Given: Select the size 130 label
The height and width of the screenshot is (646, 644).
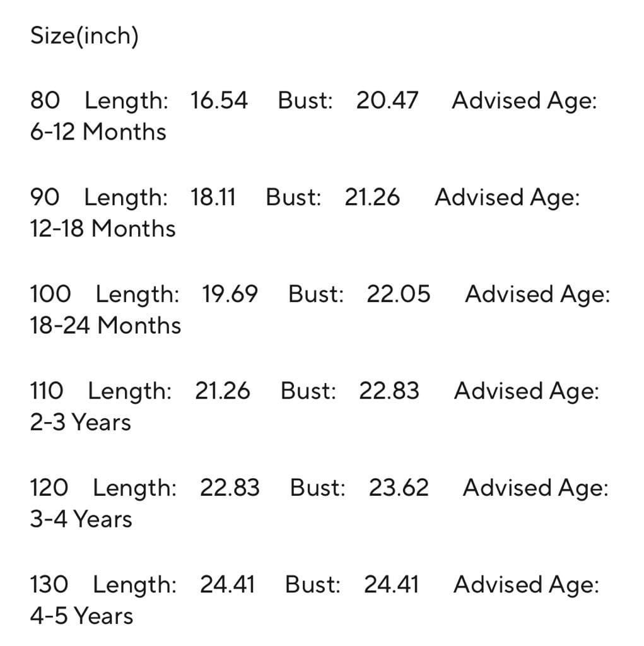Looking at the screenshot, I should (x=49, y=585).
